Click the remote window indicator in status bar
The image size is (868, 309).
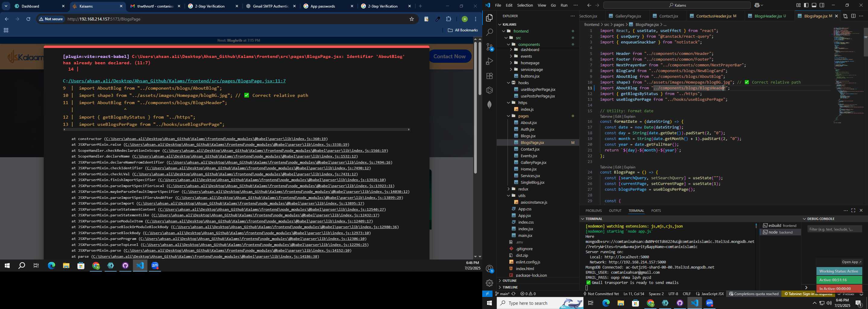coord(487,294)
